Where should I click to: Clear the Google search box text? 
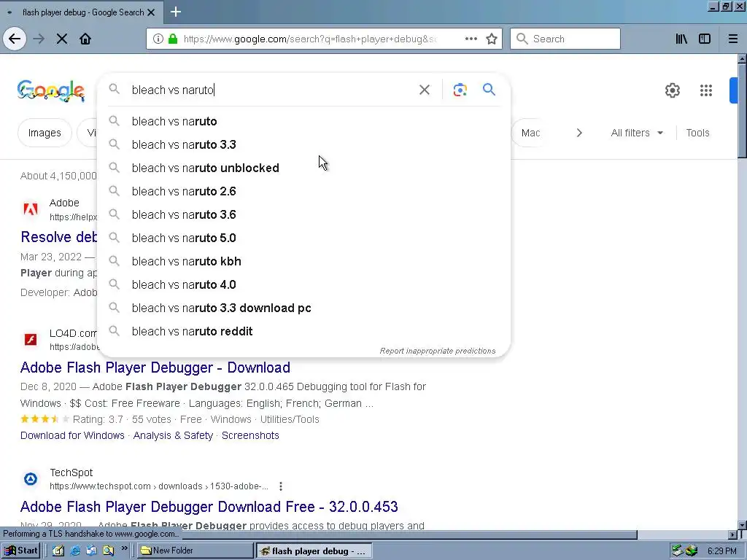coord(425,90)
